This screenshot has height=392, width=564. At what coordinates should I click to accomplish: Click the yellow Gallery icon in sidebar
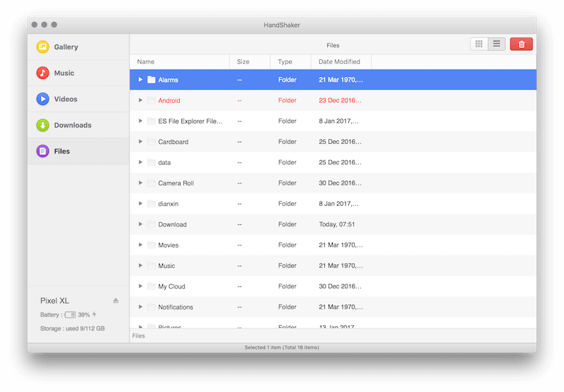43,47
